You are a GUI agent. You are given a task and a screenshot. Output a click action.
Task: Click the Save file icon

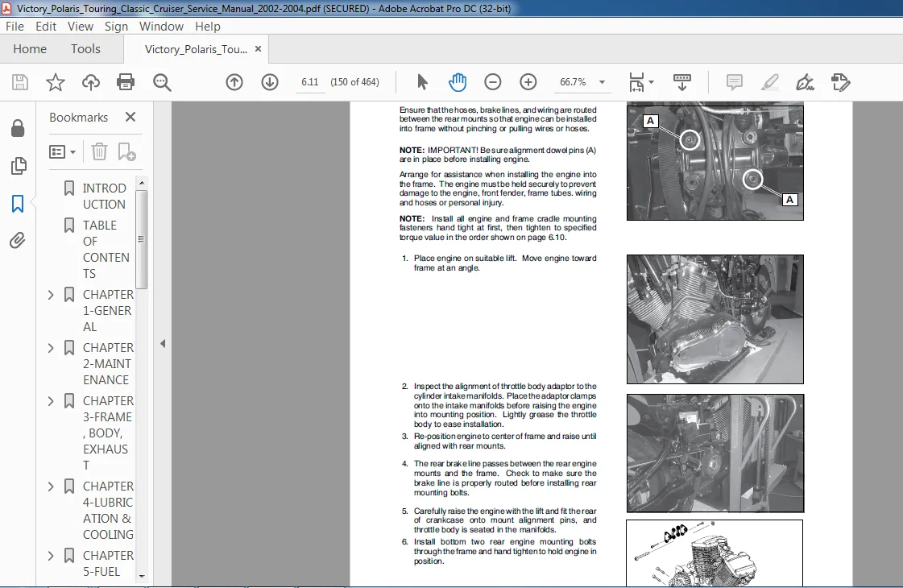[20, 82]
